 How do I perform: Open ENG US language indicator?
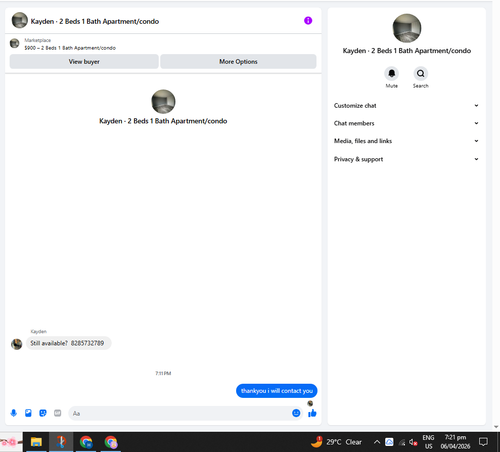428,442
